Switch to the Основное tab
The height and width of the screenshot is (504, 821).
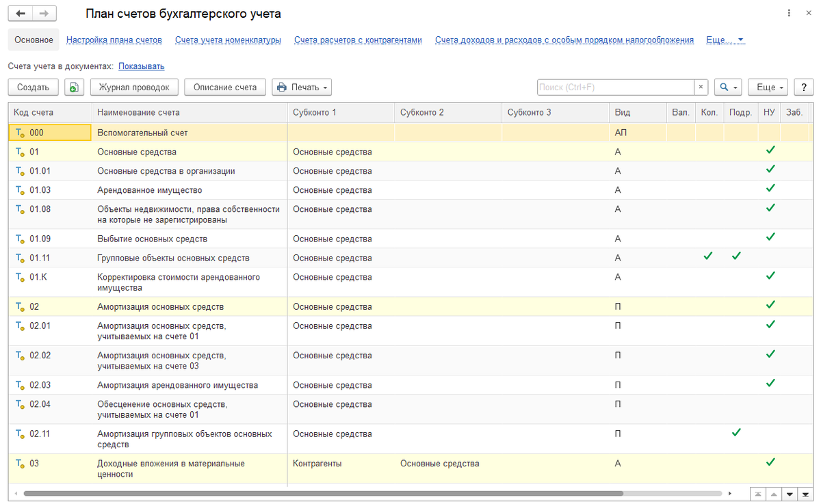coord(34,40)
